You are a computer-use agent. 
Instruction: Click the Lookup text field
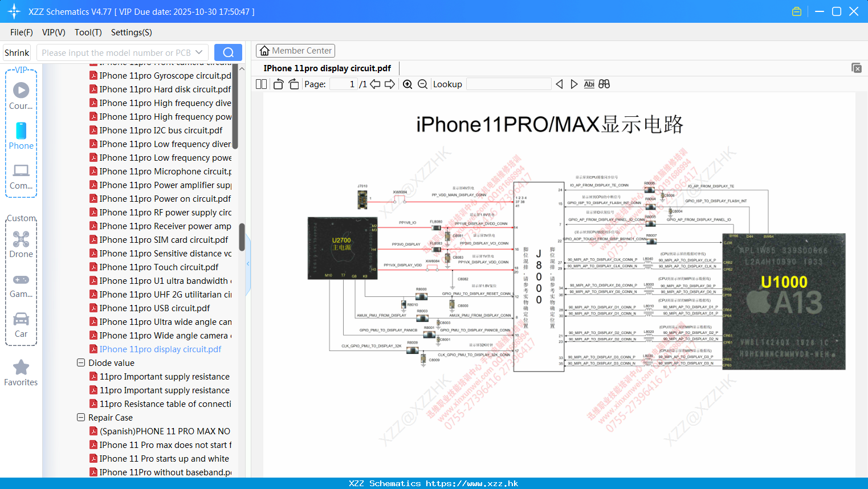[509, 84]
